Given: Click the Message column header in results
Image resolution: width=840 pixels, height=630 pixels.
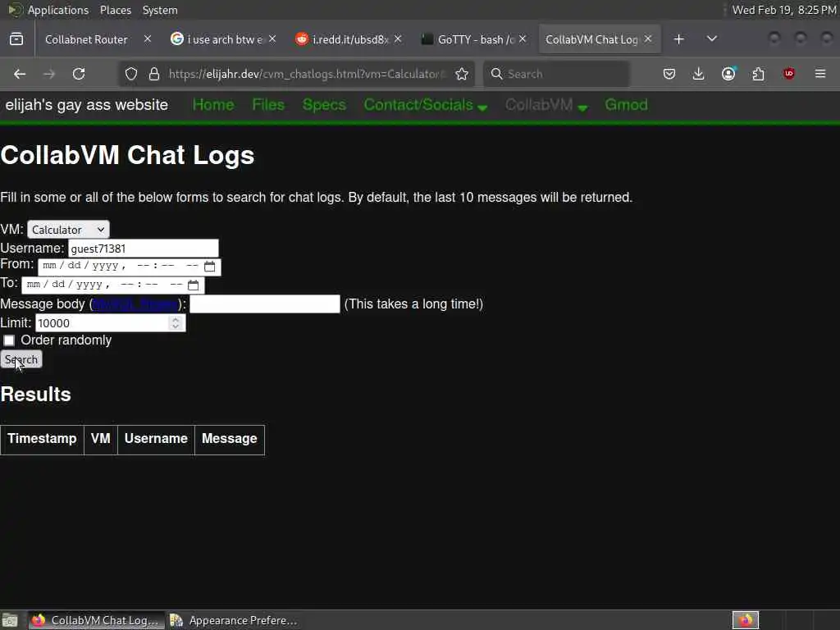Looking at the screenshot, I should tap(230, 440).
